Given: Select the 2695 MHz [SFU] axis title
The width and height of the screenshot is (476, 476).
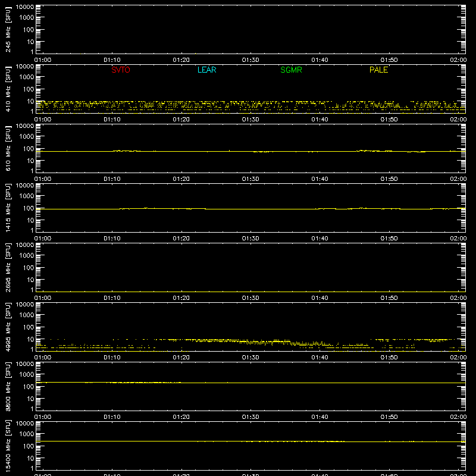Looking at the screenshot, I should point(8,267).
